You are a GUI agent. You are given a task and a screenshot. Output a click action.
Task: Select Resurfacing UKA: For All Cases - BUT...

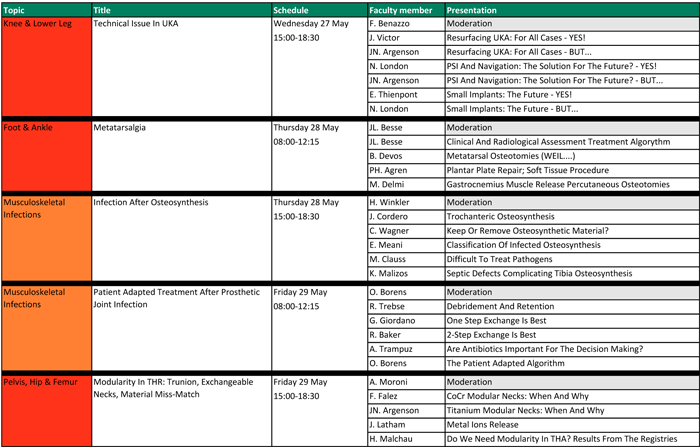[519, 52]
